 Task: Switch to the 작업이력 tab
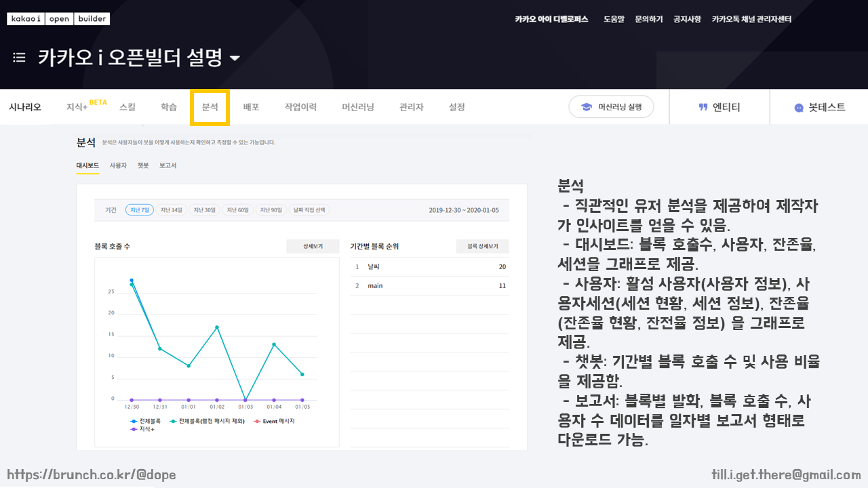pos(300,107)
